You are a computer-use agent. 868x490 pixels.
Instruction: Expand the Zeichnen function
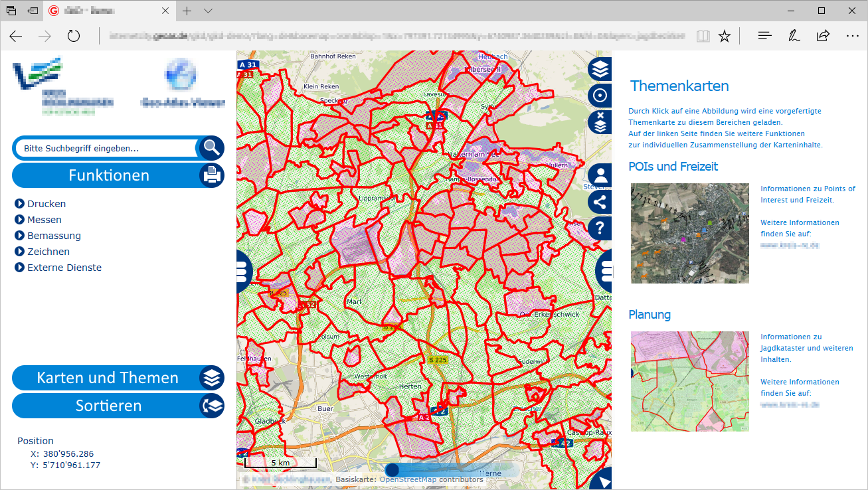coord(43,252)
